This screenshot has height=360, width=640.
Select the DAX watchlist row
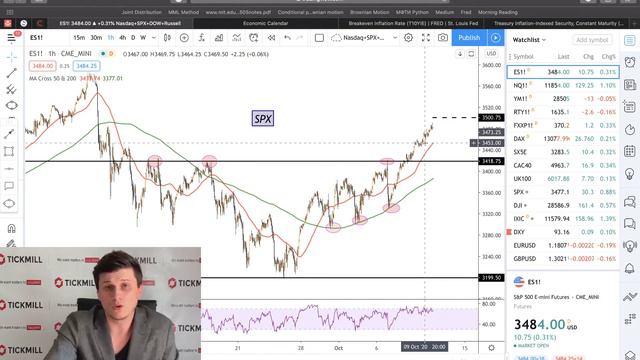pos(563,139)
